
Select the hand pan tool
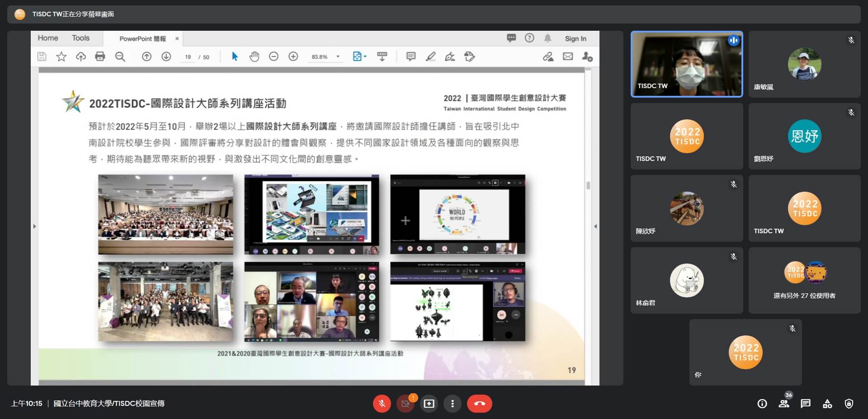[254, 56]
